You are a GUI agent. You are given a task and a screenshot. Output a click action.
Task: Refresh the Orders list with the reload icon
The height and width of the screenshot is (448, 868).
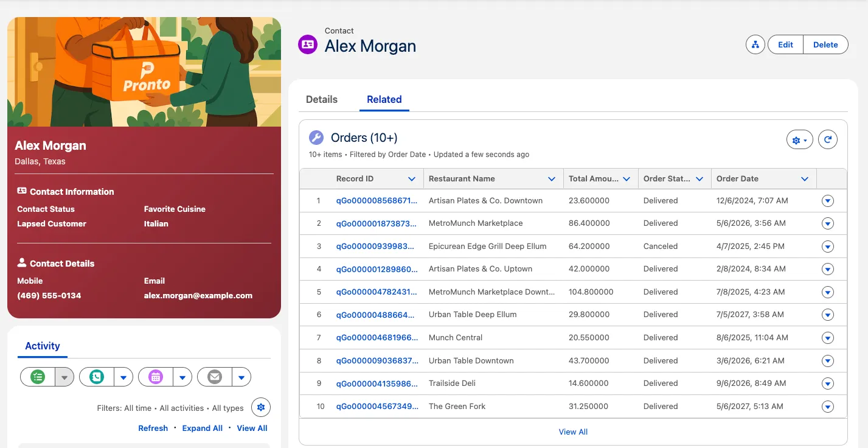tap(827, 140)
